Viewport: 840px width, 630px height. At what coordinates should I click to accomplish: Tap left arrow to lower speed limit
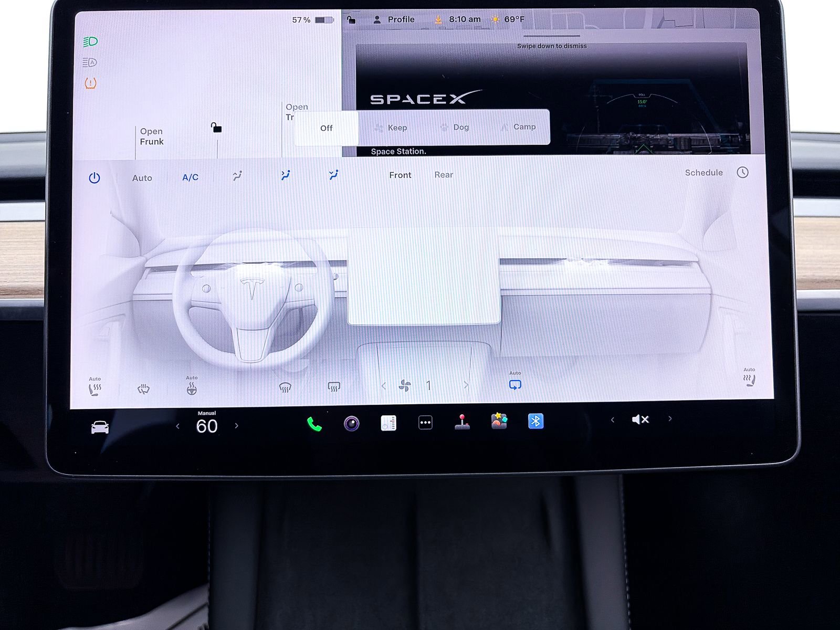178,426
